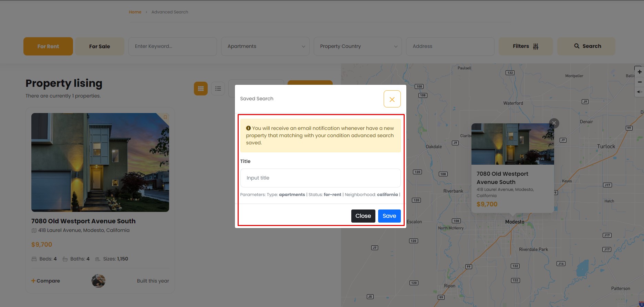Select the For Sale tab
Viewport: 644px width, 307px height.
tap(100, 46)
